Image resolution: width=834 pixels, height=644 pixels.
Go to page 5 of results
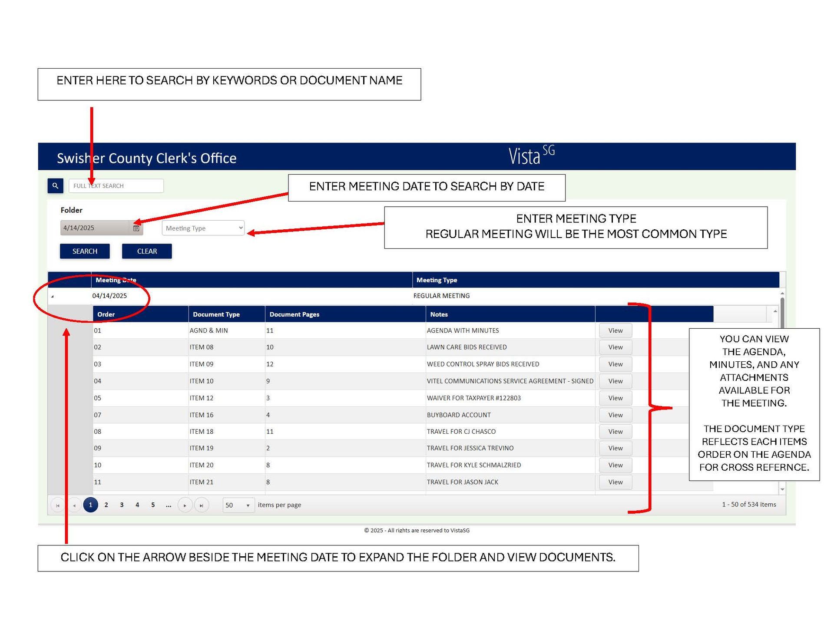click(x=153, y=505)
